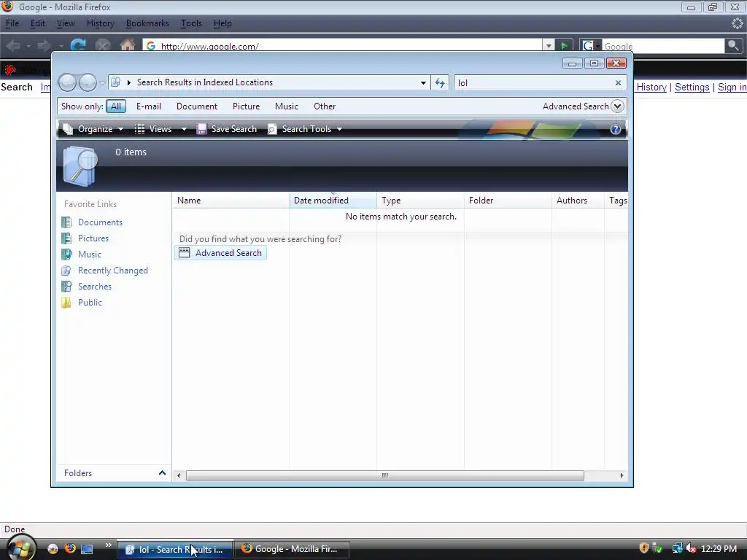Click the Explorer forward button
The width and height of the screenshot is (747, 560).
(x=88, y=82)
